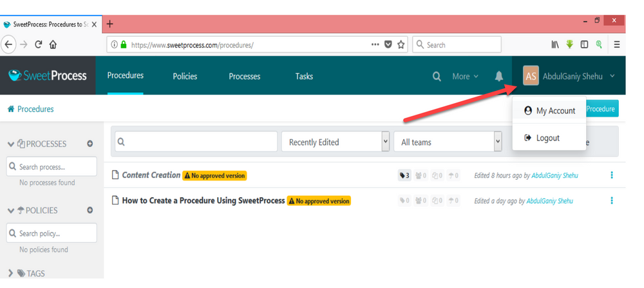
Task: Open the page actions three-dot menu in address bar
Action: pyautogui.click(x=375, y=45)
